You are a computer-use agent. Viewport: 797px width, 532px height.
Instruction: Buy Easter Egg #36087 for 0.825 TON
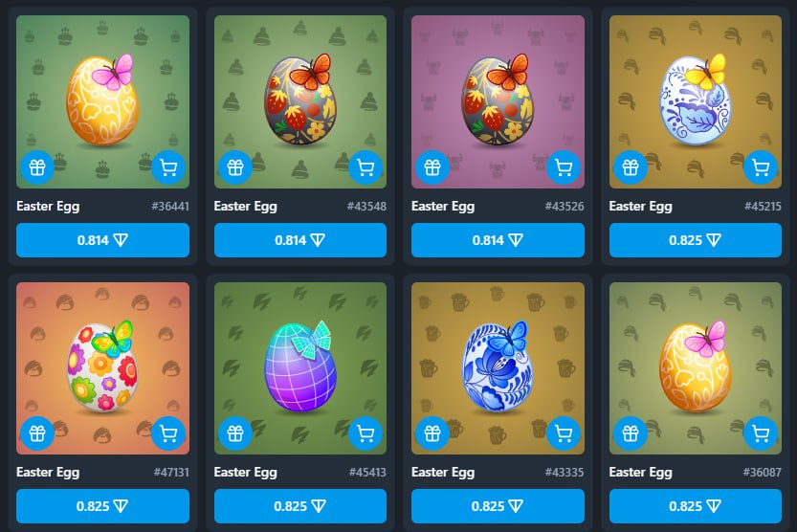(696, 506)
